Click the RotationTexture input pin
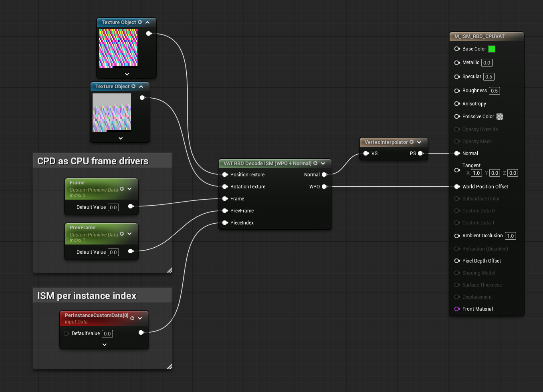The width and height of the screenshot is (543, 392). point(225,187)
